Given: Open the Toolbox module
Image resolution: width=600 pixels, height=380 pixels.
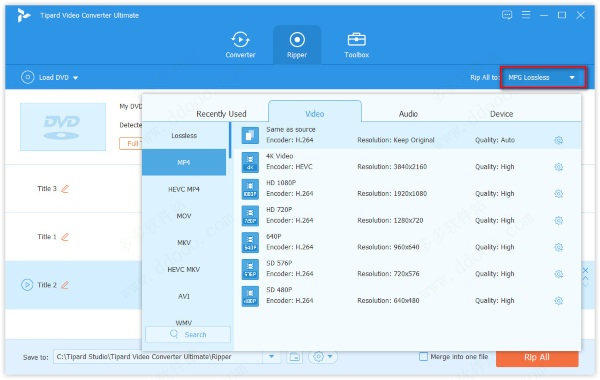Looking at the screenshot, I should 356,45.
